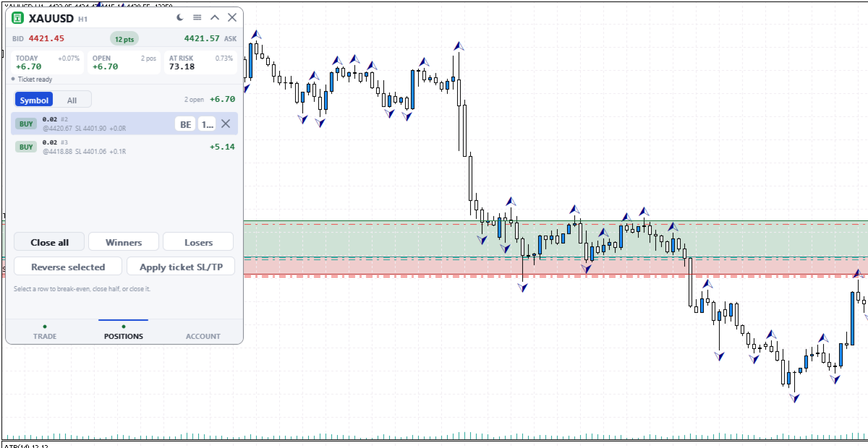Select the Symbol filter

(x=34, y=100)
